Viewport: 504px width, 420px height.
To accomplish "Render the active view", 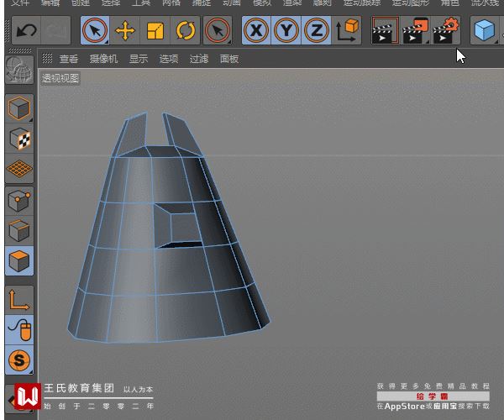I will [x=385, y=30].
